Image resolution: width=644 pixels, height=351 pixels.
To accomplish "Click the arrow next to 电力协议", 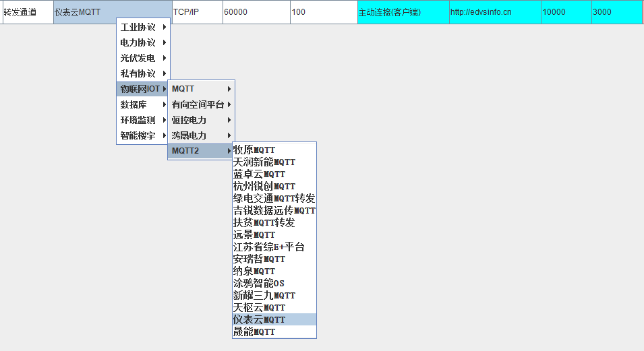I will click(x=165, y=42).
